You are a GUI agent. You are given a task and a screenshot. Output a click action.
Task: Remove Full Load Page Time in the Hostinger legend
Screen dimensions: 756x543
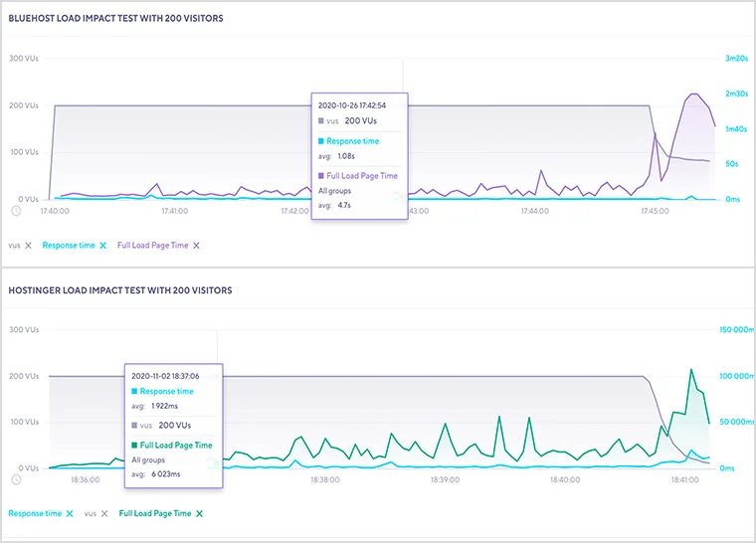[x=199, y=513]
